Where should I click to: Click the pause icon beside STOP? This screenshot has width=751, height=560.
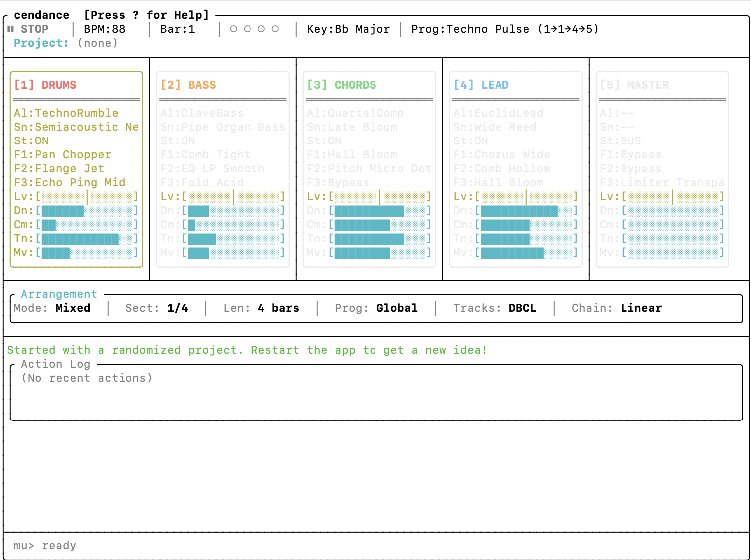(x=10, y=29)
